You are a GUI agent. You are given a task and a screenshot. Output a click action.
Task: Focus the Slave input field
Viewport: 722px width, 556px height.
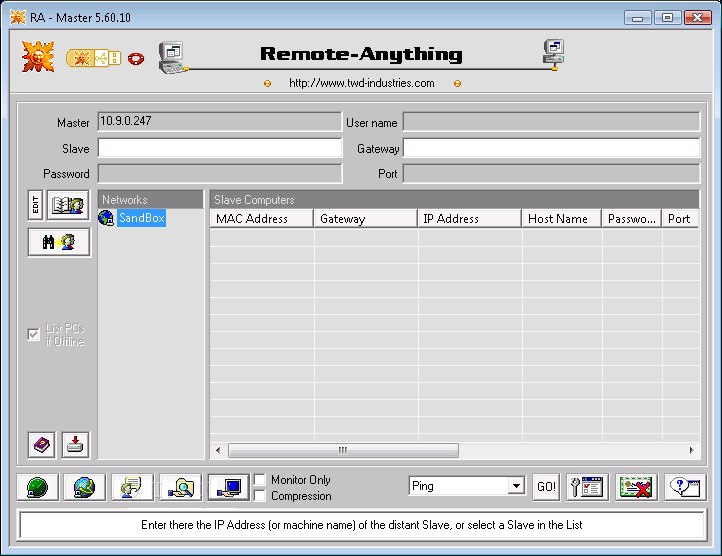pyautogui.click(x=220, y=148)
